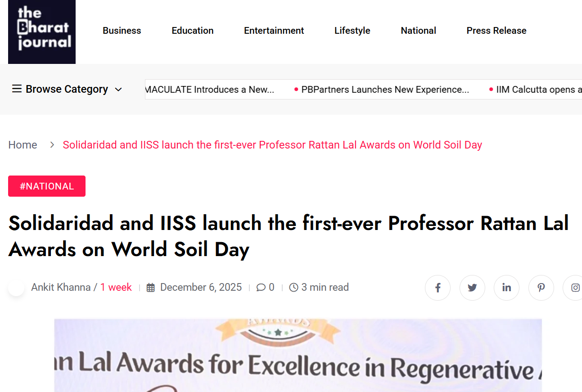Go to the Entertainment section
582x392 pixels.
point(274,31)
